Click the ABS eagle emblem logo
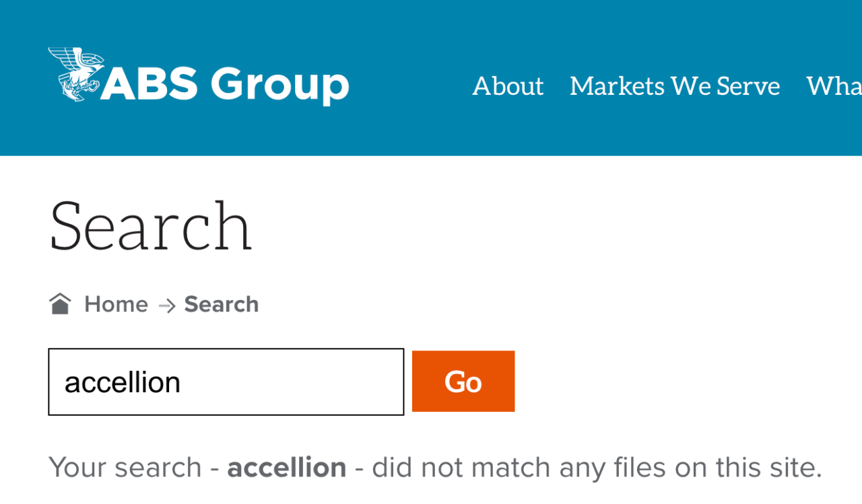 [x=73, y=75]
